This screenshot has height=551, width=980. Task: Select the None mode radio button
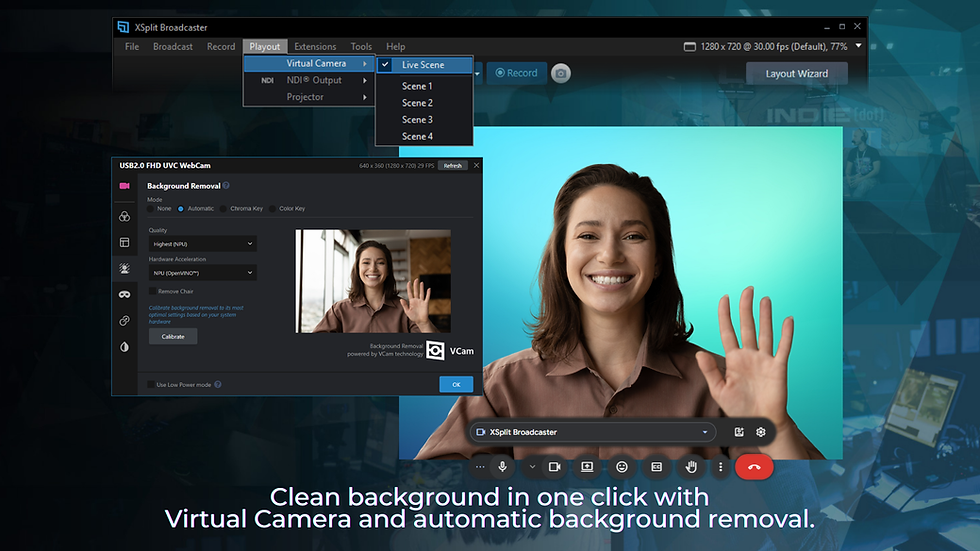coord(151,209)
